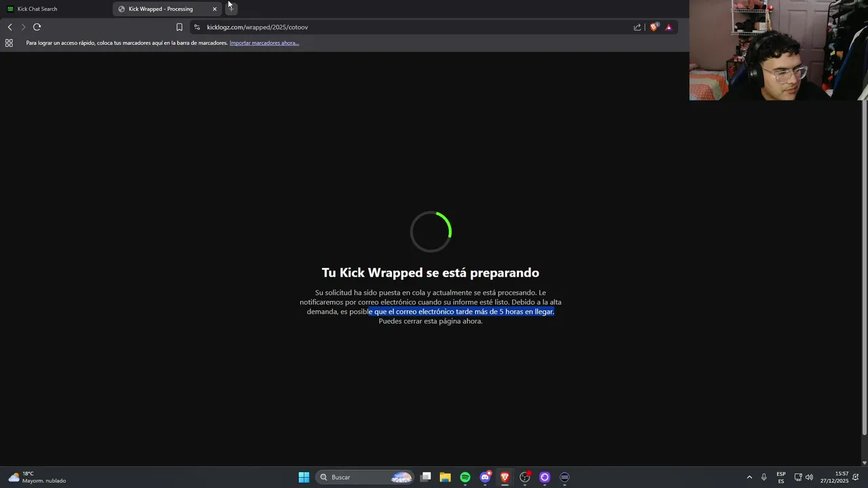Viewport: 868px width, 488px height.
Task: Open OBS Studio from the taskbar
Action: point(525,477)
